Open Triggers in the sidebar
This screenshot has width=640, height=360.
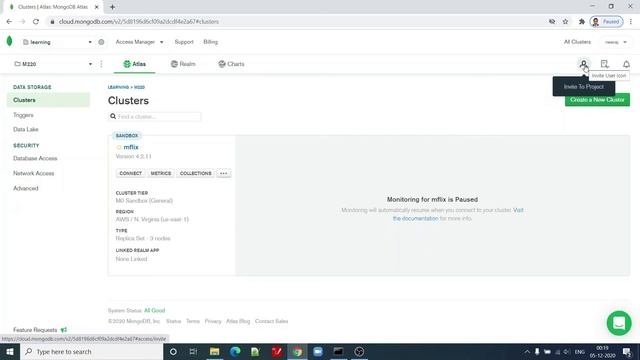click(x=23, y=115)
